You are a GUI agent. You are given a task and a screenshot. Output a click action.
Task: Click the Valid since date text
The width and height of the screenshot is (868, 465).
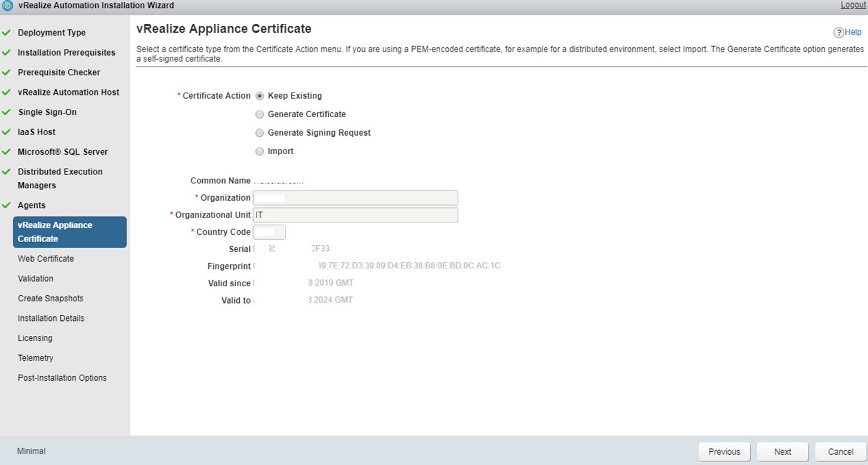click(303, 283)
